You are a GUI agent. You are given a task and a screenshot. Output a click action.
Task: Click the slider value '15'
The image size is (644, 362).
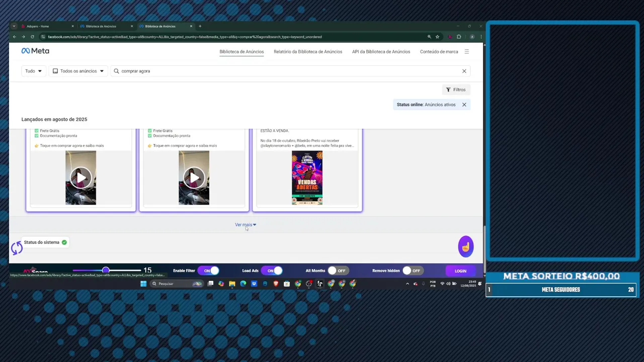(x=147, y=270)
